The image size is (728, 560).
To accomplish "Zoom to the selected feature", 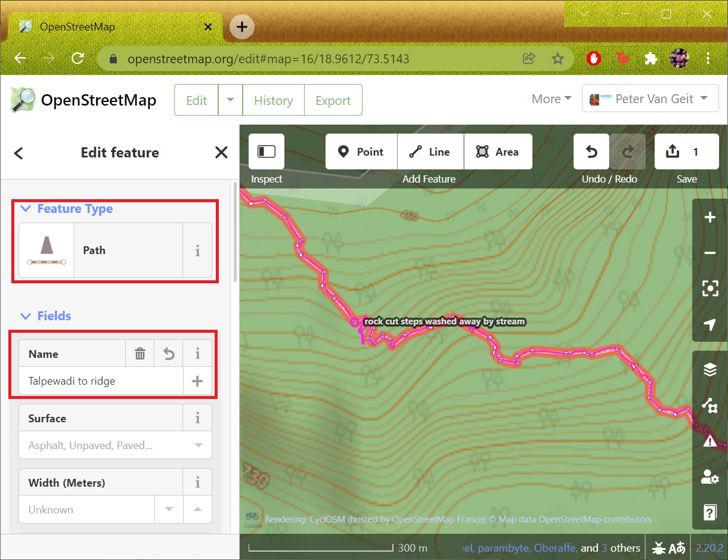I will (710, 289).
